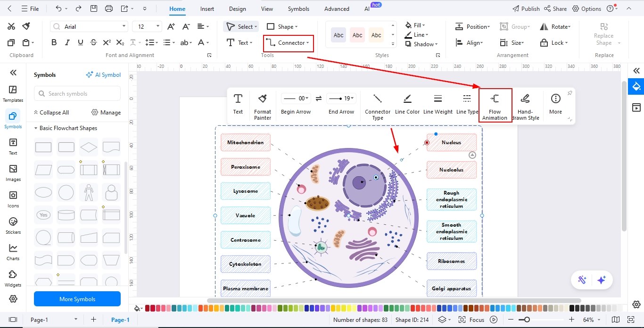Screen dimensions: 644x328
Task: Toggle Bold formatting
Action: pyautogui.click(x=54, y=42)
